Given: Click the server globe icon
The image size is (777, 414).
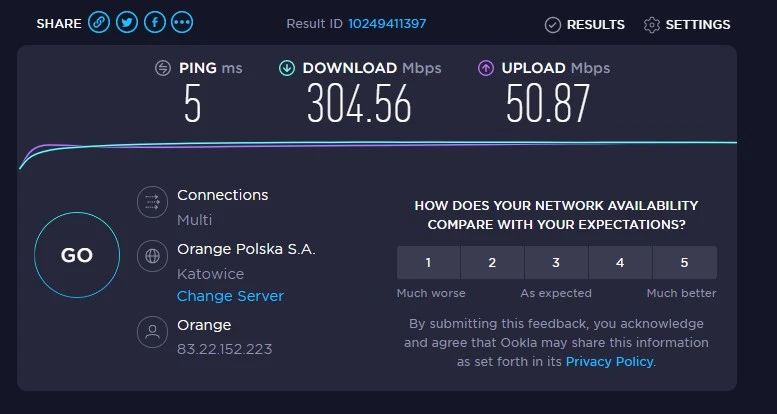Looking at the screenshot, I should 152,255.
